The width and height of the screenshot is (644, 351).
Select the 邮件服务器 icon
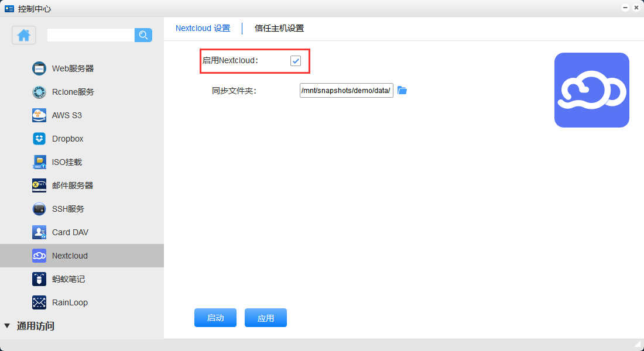click(39, 185)
